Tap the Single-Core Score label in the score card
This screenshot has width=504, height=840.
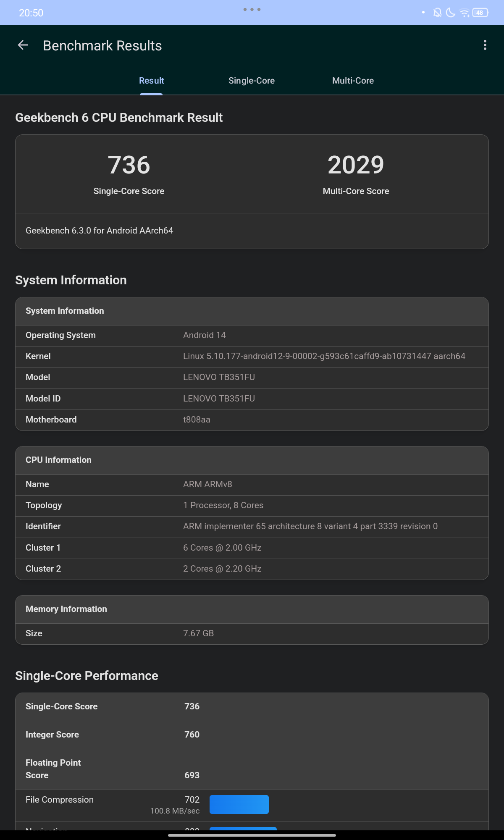(129, 191)
